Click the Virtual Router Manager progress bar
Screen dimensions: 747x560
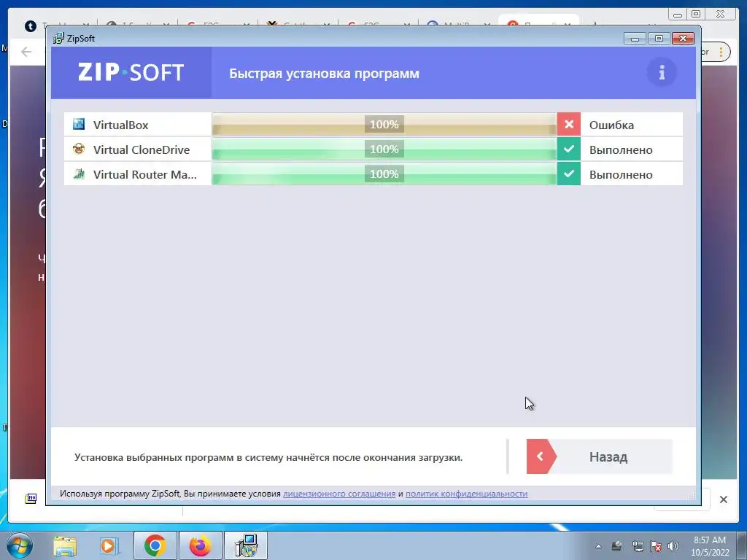(384, 174)
